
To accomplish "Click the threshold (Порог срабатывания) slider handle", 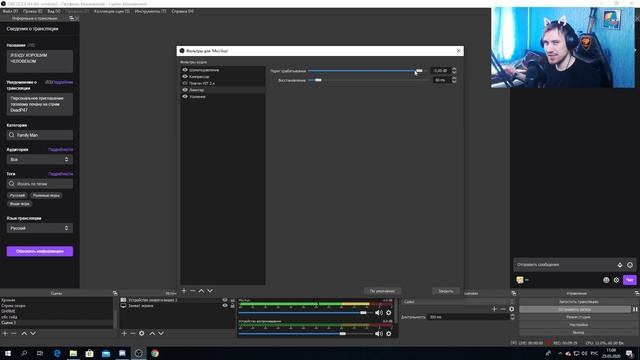I will [x=419, y=71].
